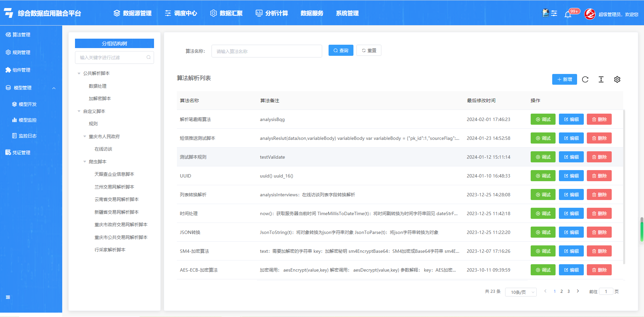The height and width of the screenshot is (317, 644).
Task: Collapse the 重庆市人民政府 tree node
Action: (x=85, y=136)
